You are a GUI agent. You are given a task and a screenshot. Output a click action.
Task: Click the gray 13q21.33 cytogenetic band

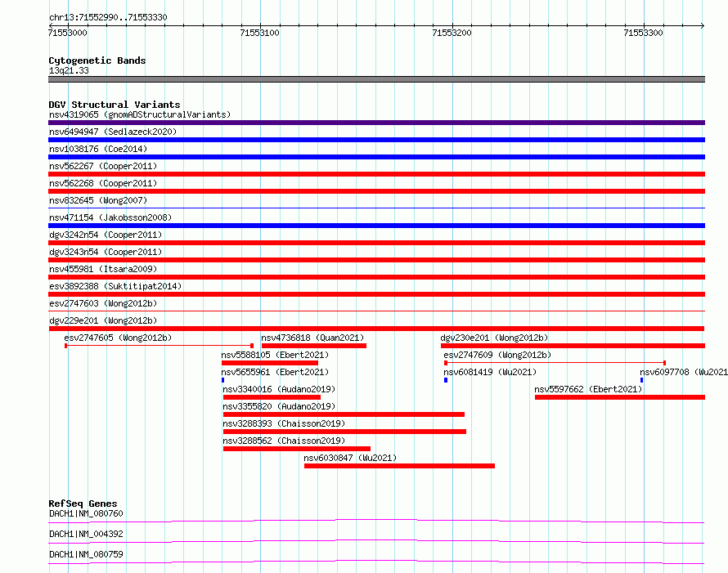tap(376, 79)
